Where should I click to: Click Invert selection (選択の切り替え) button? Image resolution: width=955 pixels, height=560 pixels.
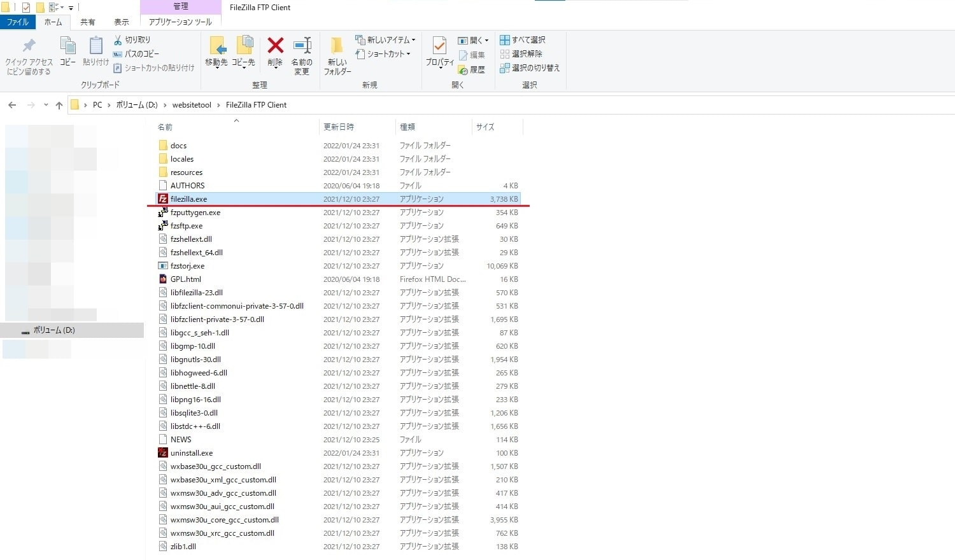point(530,67)
